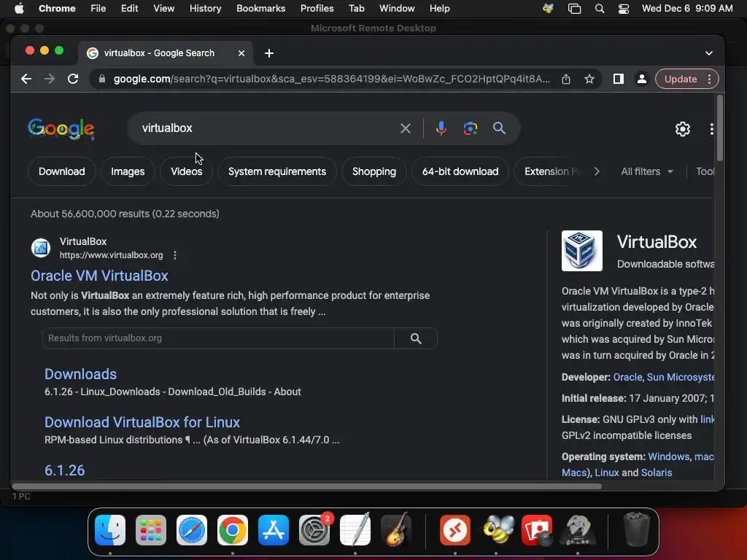The width and height of the screenshot is (747, 560).
Task: Open System Preferences in Dock
Action: pyautogui.click(x=314, y=530)
